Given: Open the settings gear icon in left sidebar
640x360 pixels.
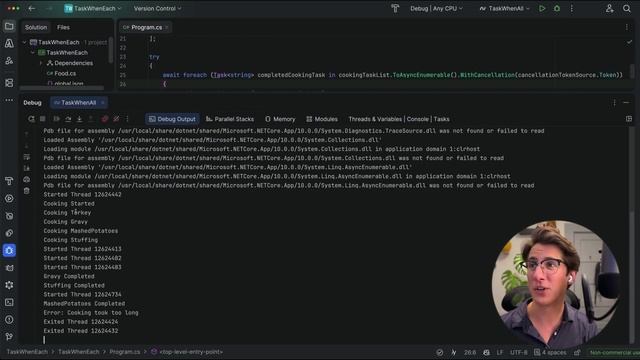Looking at the screenshot, I should (x=9, y=285).
